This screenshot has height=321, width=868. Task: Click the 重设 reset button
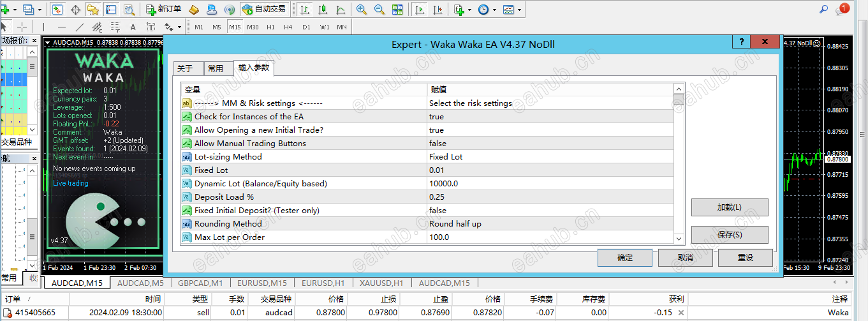point(746,258)
